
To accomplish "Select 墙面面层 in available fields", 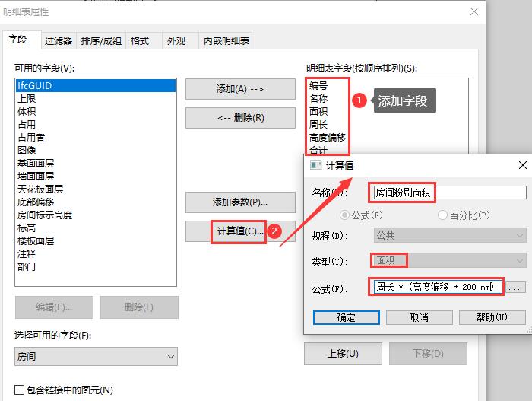I will [x=96, y=177].
